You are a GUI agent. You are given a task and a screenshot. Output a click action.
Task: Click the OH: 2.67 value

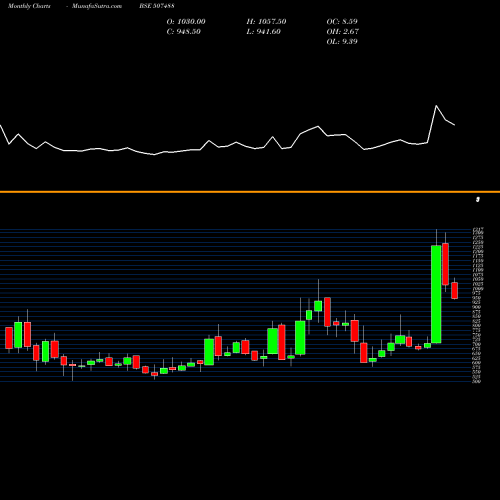pos(343,32)
